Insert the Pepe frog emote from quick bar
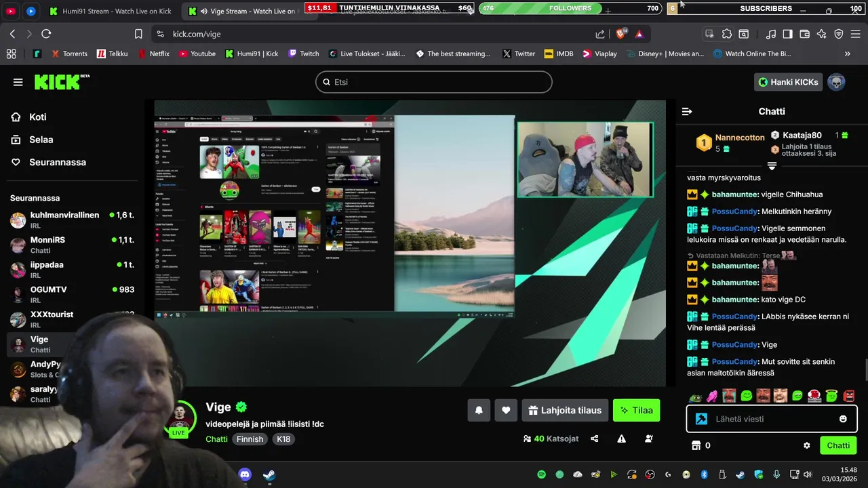Viewport: 868px width, 488px height. pyautogui.click(x=696, y=396)
